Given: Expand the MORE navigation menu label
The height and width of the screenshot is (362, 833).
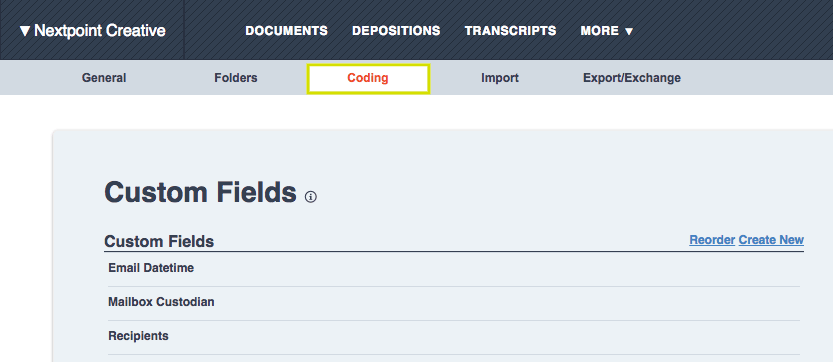Looking at the screenshot, I should coord(600,31).
